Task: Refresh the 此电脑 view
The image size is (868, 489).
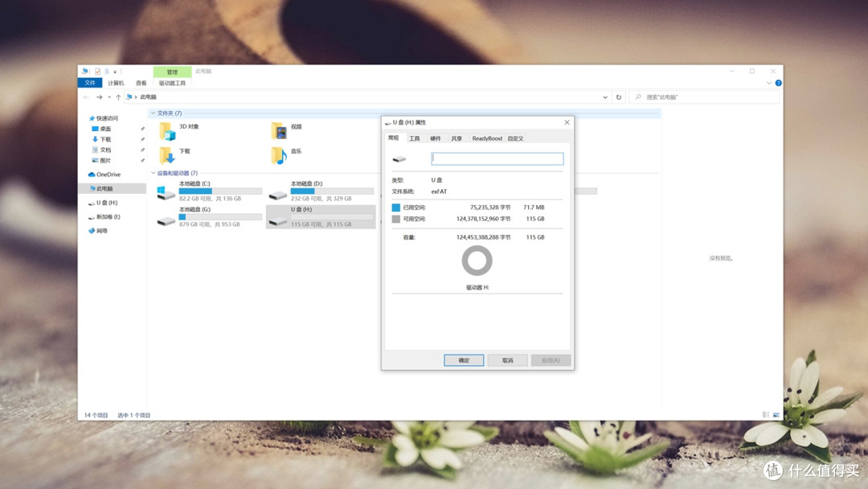Action: tap(619, 97)
